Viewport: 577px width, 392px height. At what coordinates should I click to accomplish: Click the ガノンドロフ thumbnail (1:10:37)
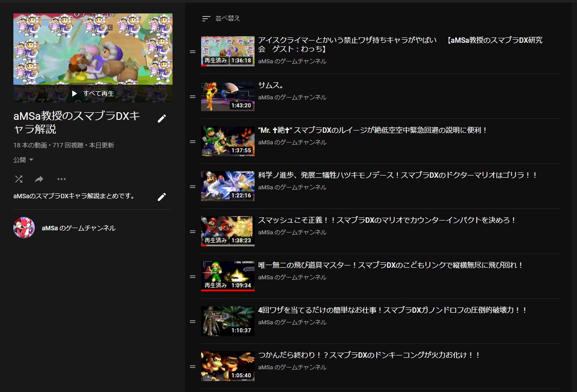228,321
